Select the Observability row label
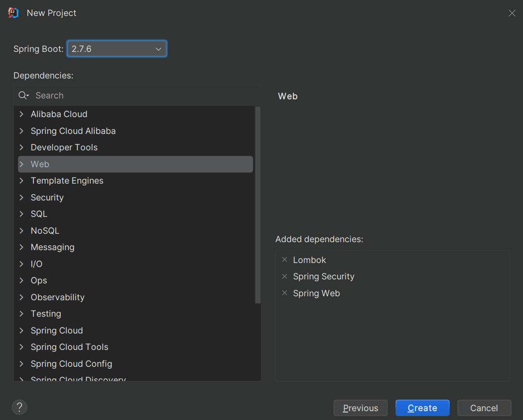This screenshot has height=420, width=523. 58,298
